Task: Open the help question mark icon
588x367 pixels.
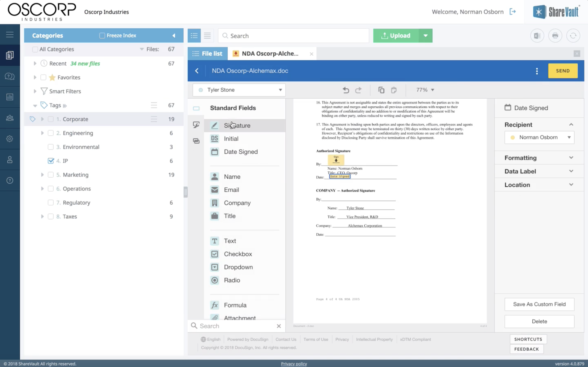Action: coord(10,181)
